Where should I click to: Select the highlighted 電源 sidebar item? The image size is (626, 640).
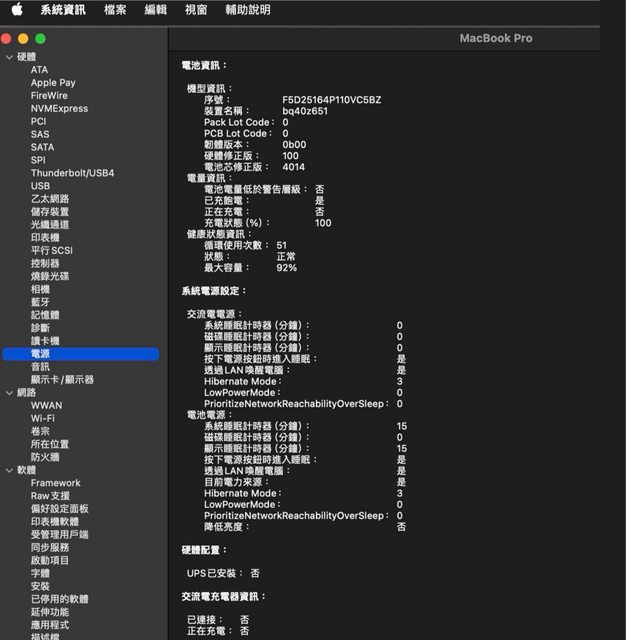pos(81,354)
